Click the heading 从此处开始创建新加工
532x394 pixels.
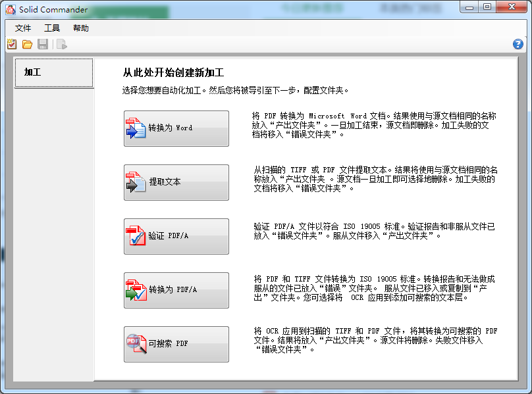click(173, 72)
